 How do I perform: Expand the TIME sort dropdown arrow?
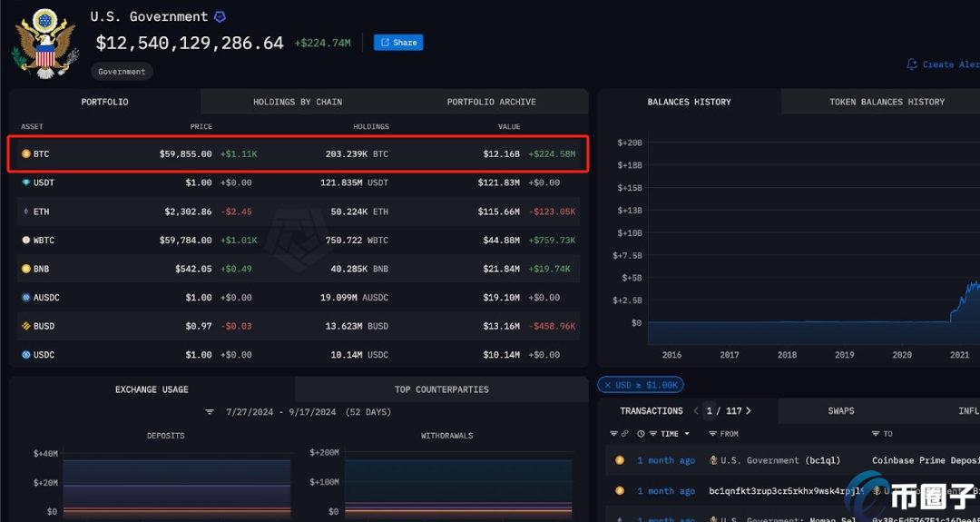687,434
